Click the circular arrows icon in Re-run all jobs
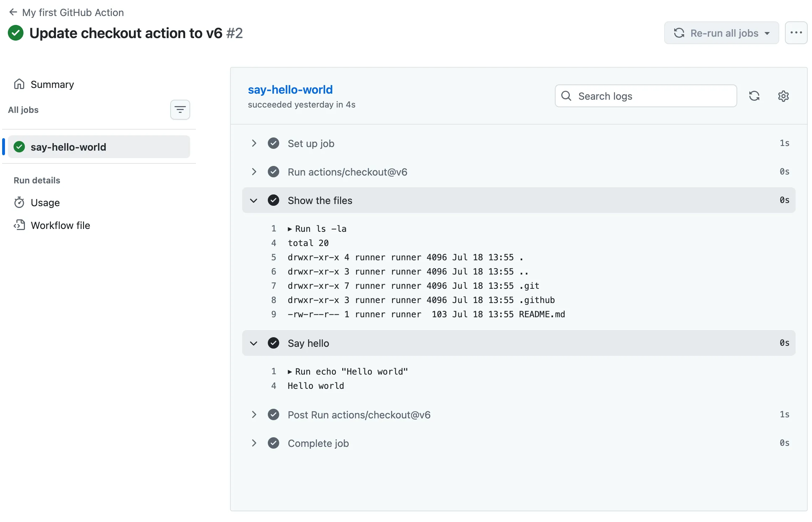The width and height of the screenshot is (812, 522). tap(679, 33)
